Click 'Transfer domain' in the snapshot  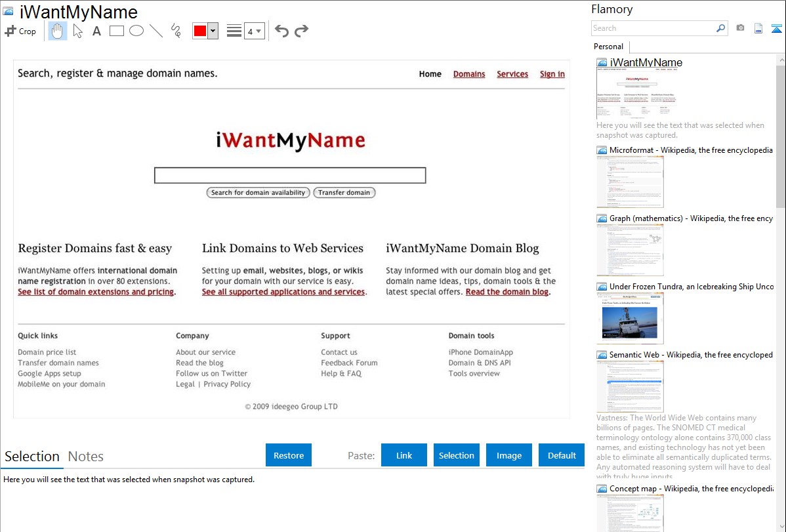coord(344,193)
